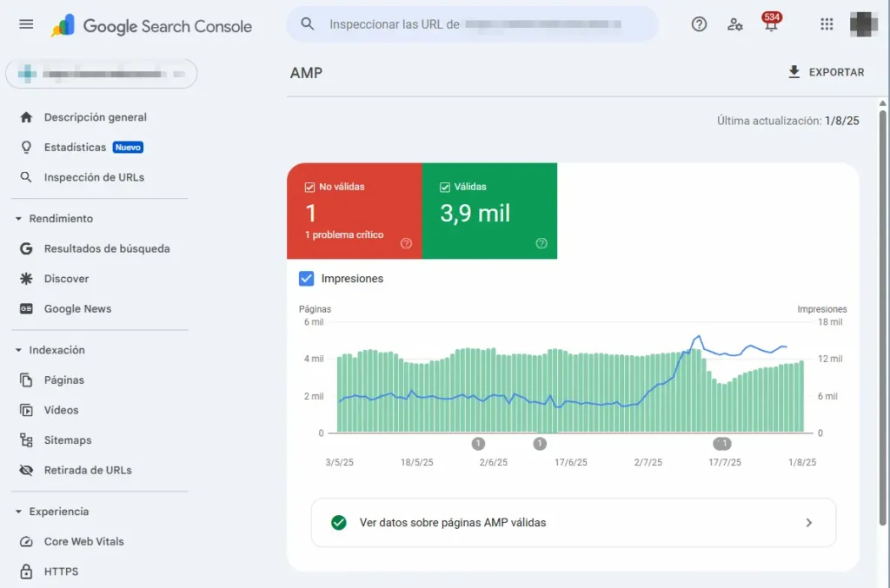Open the property selector dropdown

102,74
